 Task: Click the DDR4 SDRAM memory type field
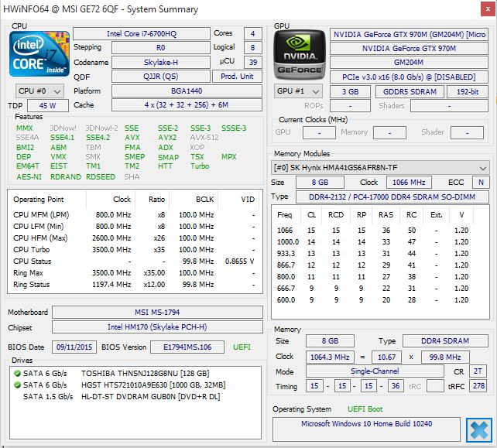point(445,341)
